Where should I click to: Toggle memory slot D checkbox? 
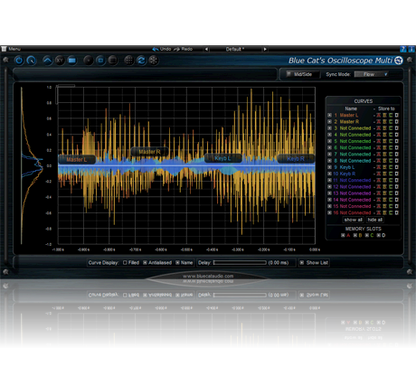(379, 235)
